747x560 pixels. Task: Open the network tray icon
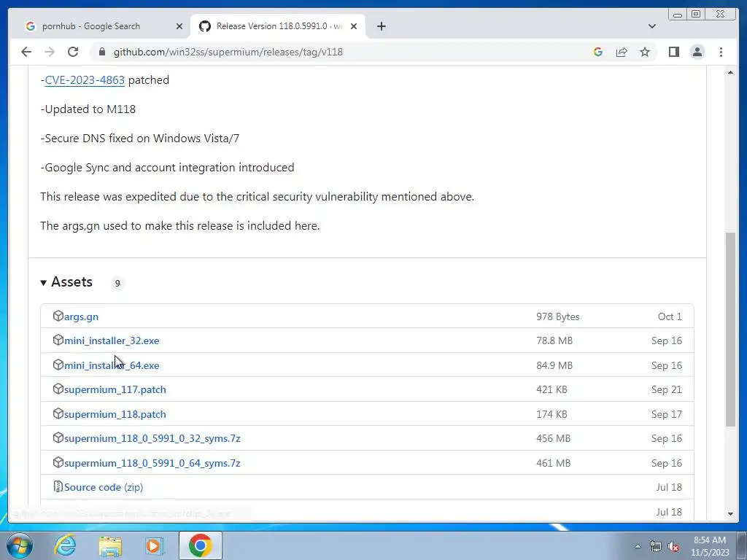(656, 546)
